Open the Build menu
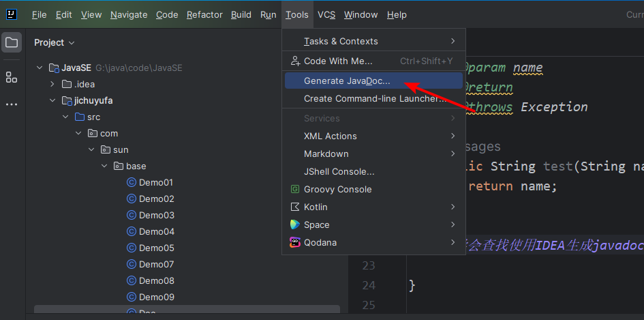This screenshot has width=644, height=320. click(241, 15)
